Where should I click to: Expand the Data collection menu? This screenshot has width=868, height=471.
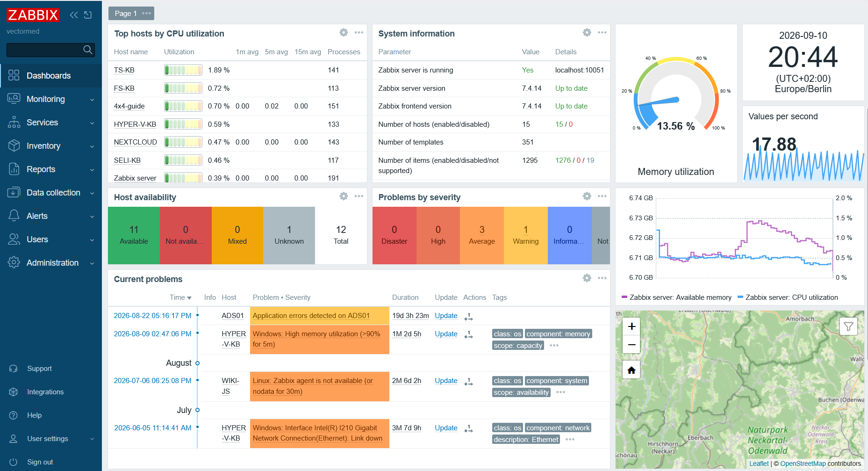point(51,193)
